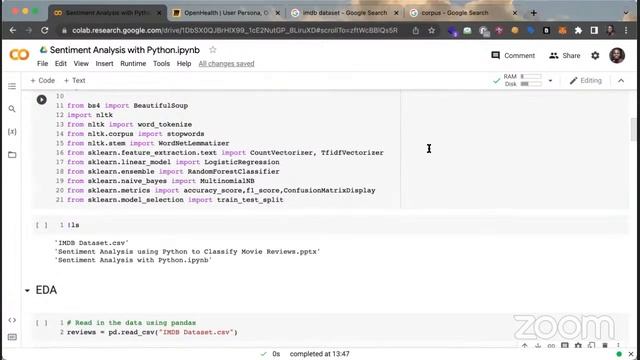The height and width of the screenshot is (360, 640).
Task: Toggle Editing mode
Action: (586, 80)
